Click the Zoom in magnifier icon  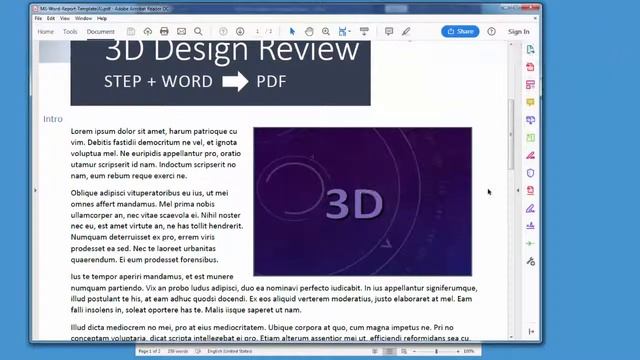pos(326,31)
